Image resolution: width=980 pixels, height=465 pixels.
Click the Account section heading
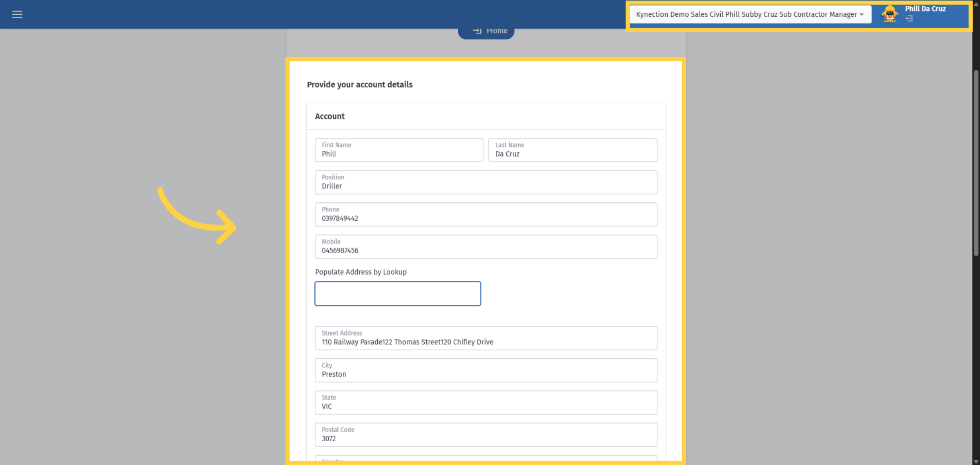(x=330, y=116)
